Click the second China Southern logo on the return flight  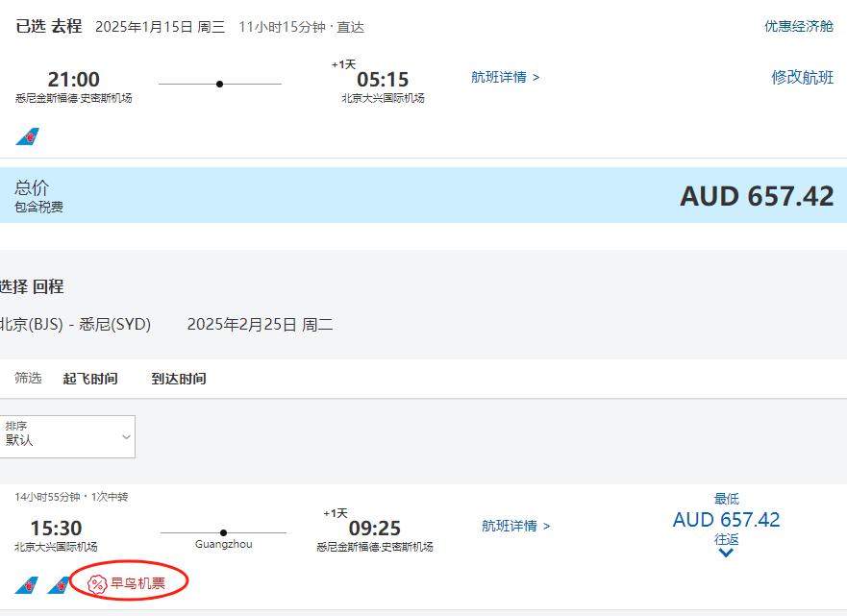59,584
